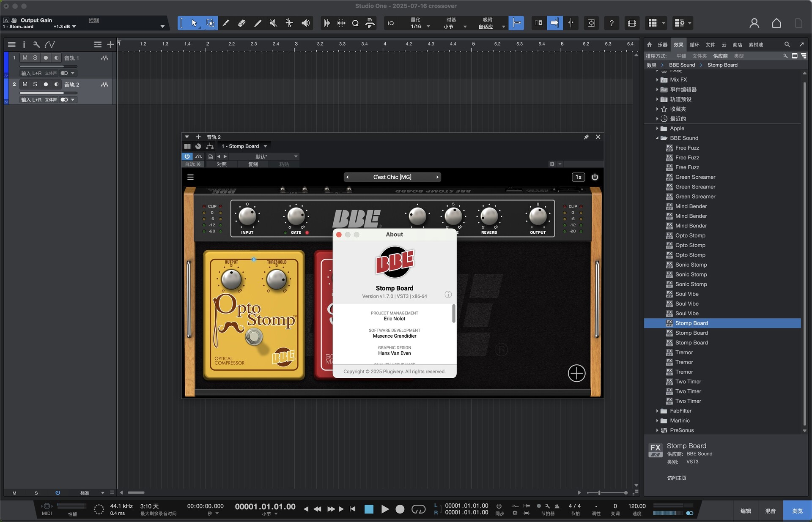This screenshot has width=812, height=522.
Task: Toggle the Loop button in transport
Action: pyautogui.click(x=418, y=509)
